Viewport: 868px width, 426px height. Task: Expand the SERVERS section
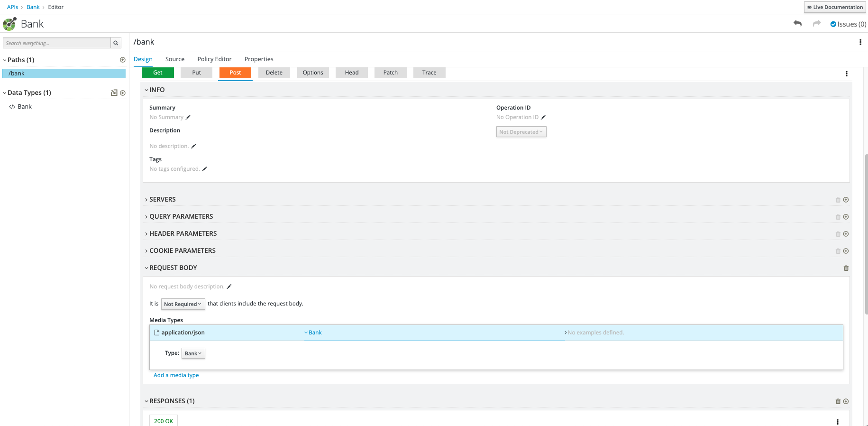pyautogui.click(x=146, y=200)
